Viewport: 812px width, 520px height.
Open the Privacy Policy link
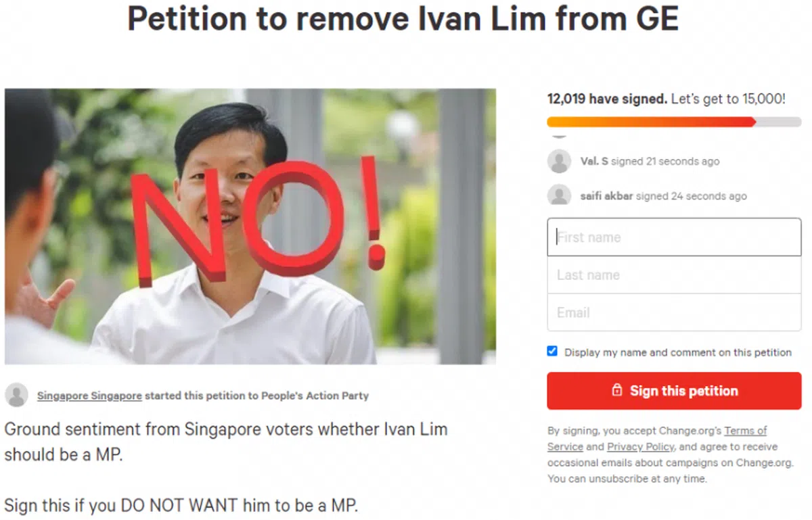point(640,446)
